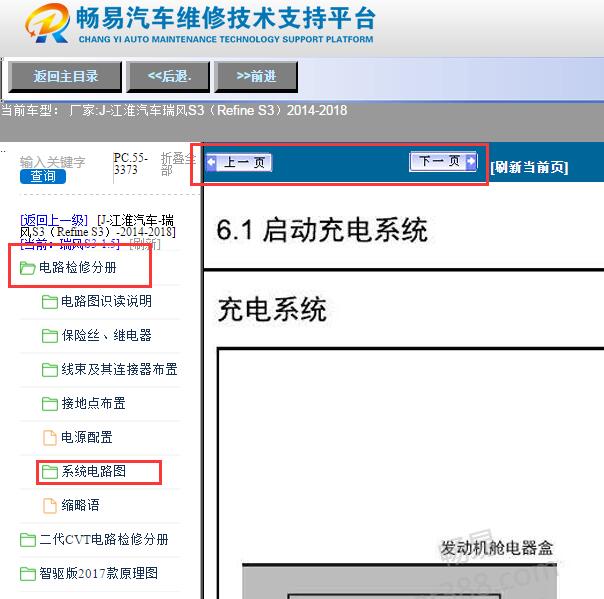This screenshot has width=604, height=599.
Task: Open the 缩略语 document
Action: click(80, 505)
